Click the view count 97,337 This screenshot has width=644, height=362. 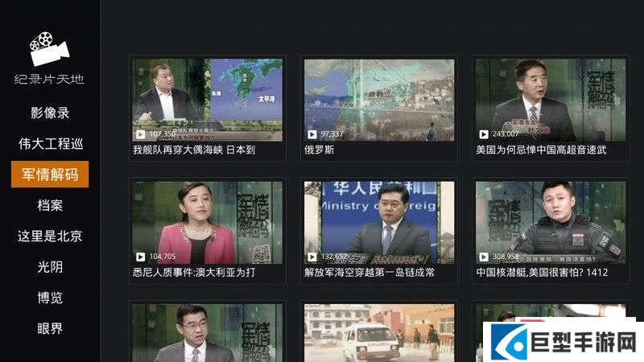click(x=332, y=134)
